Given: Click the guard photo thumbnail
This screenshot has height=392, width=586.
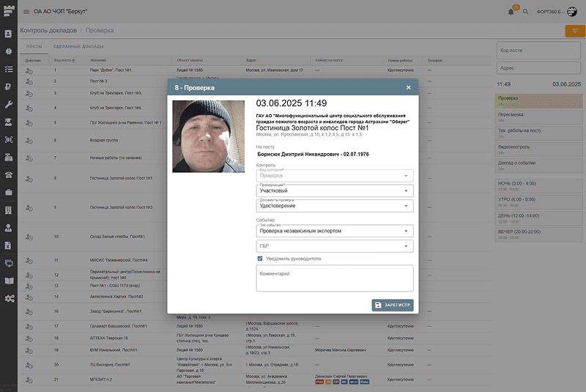Looking at the screenshot, I should [x=208, y=136].
